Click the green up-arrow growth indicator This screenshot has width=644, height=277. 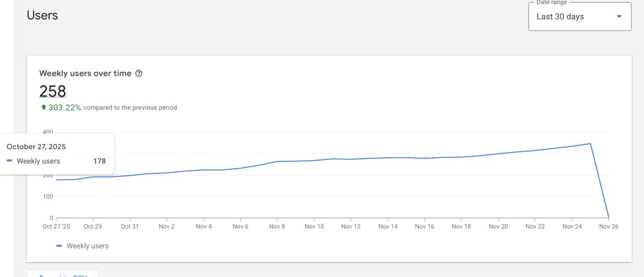coord(44,107)
